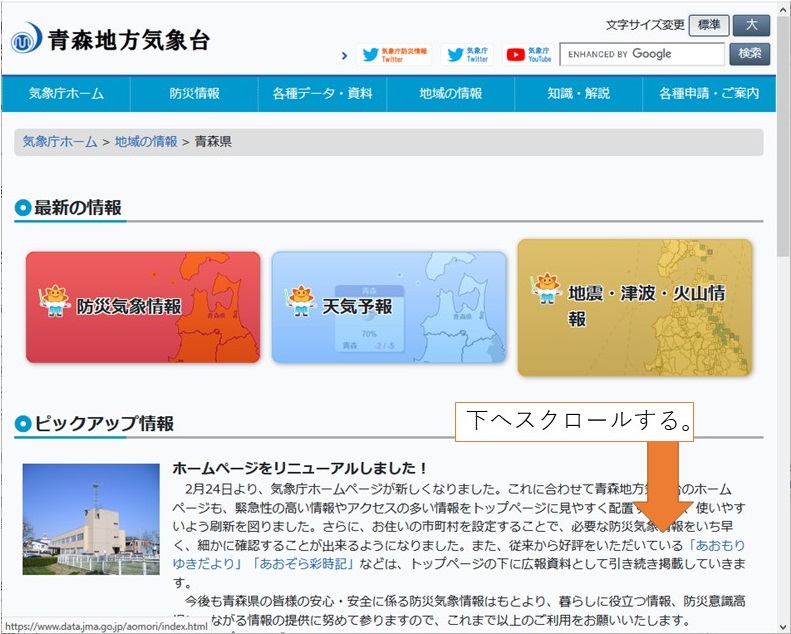The image size is (791, 634).
Task: Open the 気象庁 Twitter link
Action: point(468,54)
